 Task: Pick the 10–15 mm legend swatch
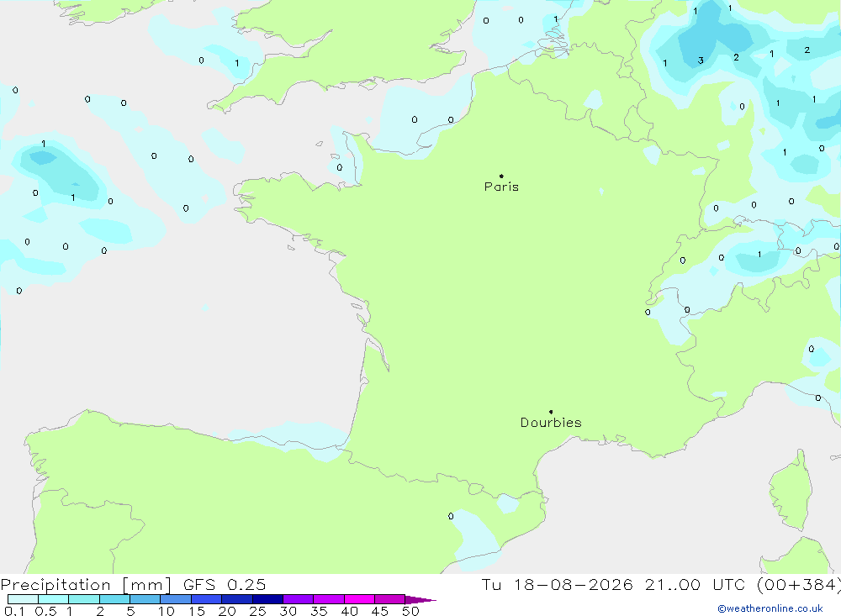pos(176,599)
